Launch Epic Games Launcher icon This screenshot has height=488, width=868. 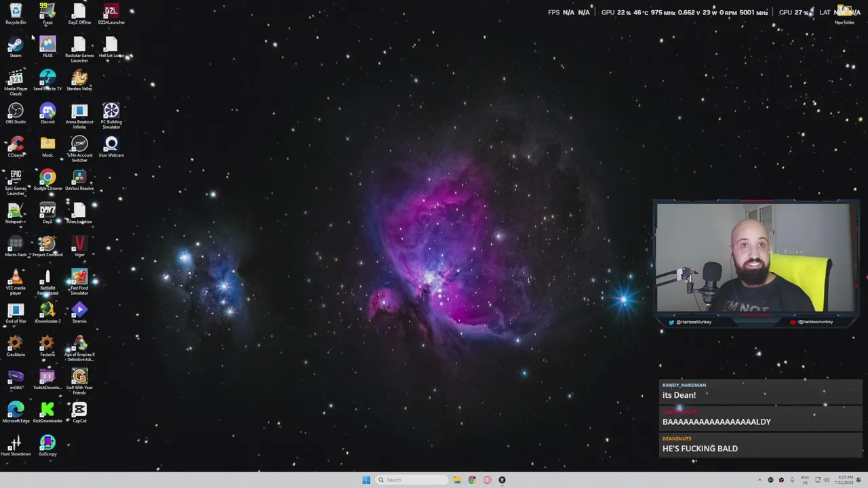tap(16, 182)
